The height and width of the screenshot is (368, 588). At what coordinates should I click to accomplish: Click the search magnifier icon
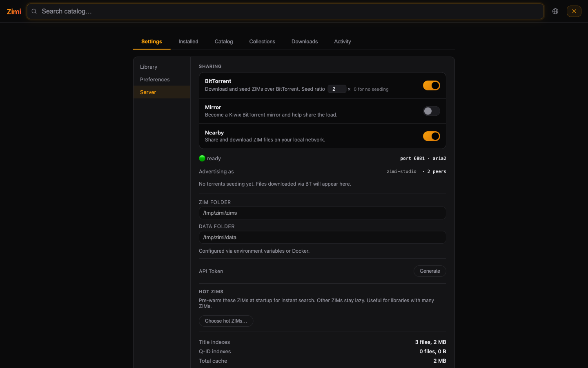(34, 11)
